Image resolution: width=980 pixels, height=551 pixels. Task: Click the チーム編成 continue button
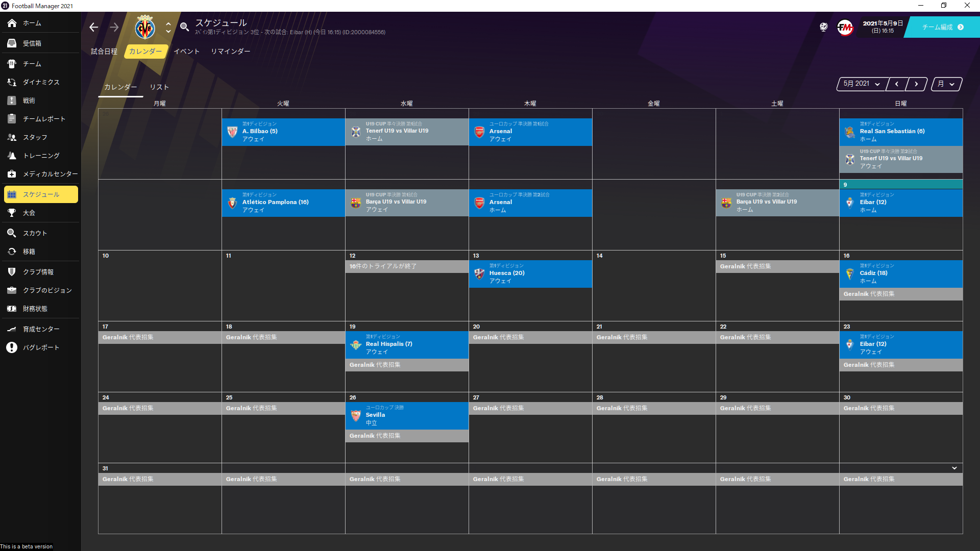pos(942,27)
